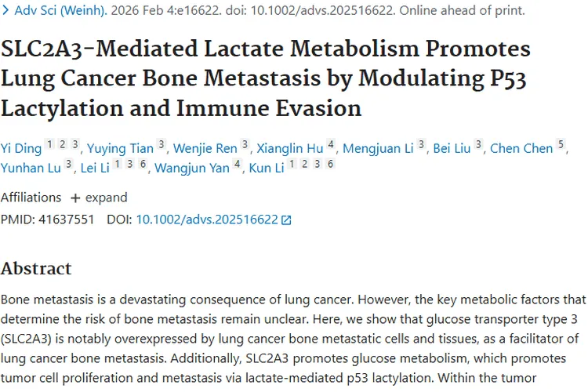
Task: Click the chevron before the journal name
Action: click(6, 11)
